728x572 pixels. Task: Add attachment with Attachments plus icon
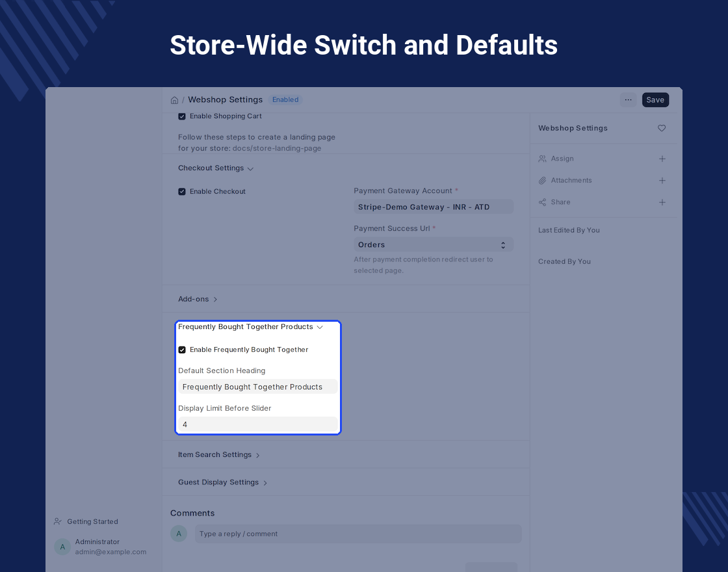click(662, 181)
